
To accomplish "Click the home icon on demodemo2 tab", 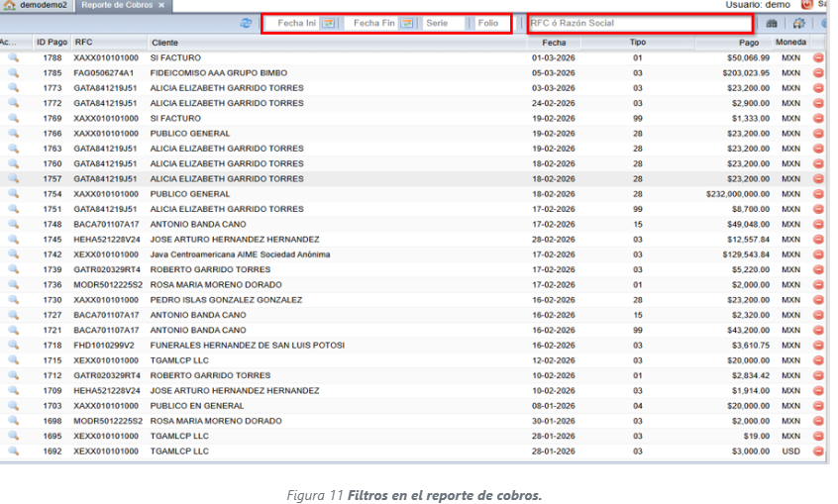I will pos(10,6).
